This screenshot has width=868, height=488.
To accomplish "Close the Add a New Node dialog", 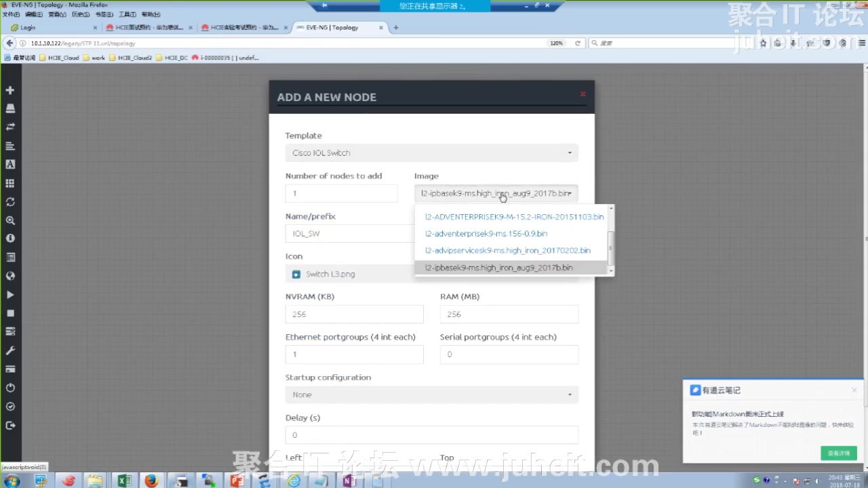I will click(x=583, y=94).
